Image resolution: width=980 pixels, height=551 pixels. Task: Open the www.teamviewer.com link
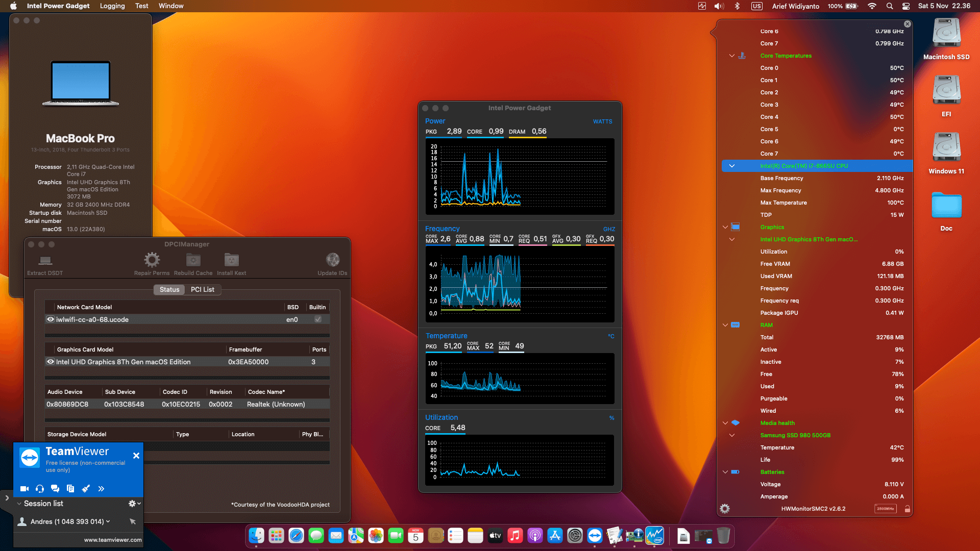(112, 539)
